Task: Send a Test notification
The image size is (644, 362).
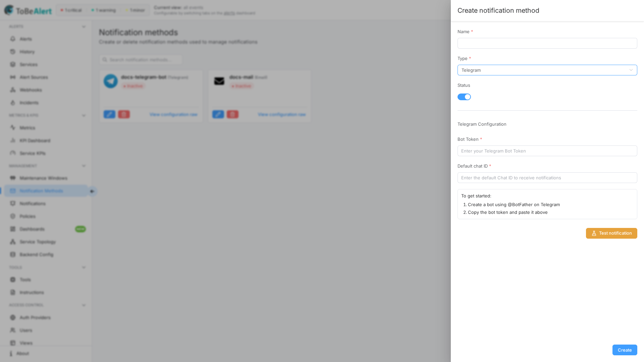Action: click(611, 233)
